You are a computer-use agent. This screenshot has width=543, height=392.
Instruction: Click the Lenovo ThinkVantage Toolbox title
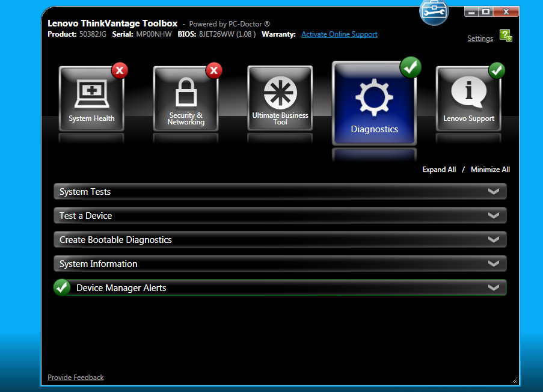(112, 23)
